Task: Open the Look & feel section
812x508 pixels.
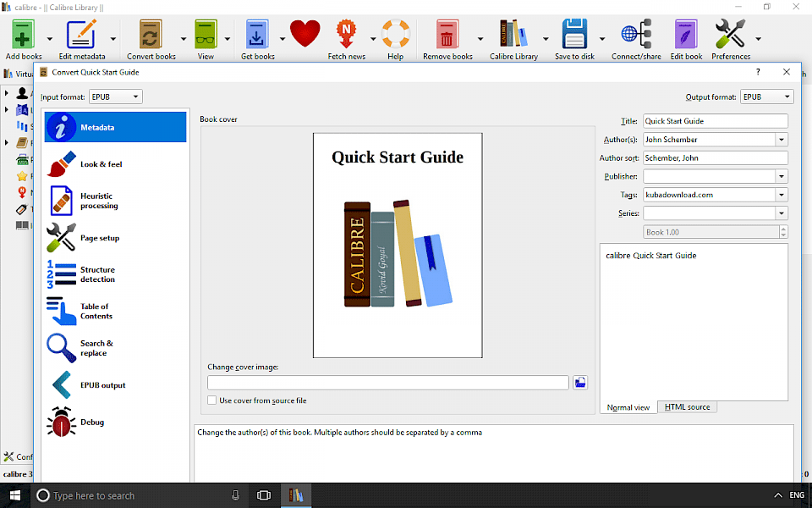Action: tap(116, 164)
